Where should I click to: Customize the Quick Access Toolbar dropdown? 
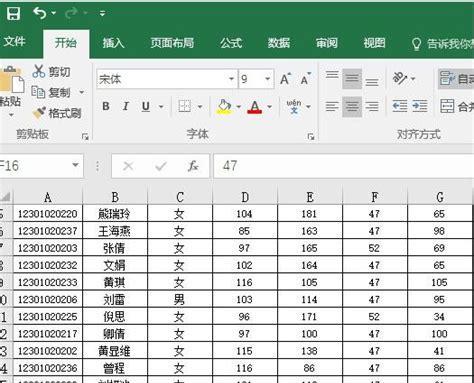[102, 14]
